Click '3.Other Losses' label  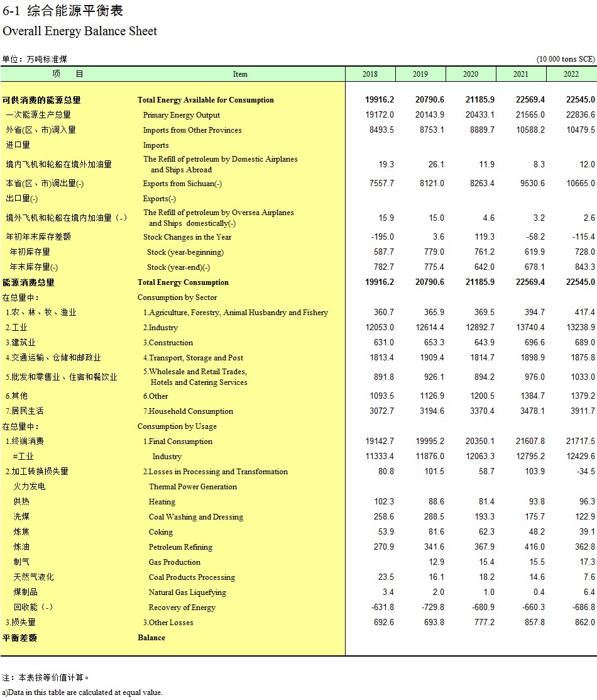click(x=168, y=623)
